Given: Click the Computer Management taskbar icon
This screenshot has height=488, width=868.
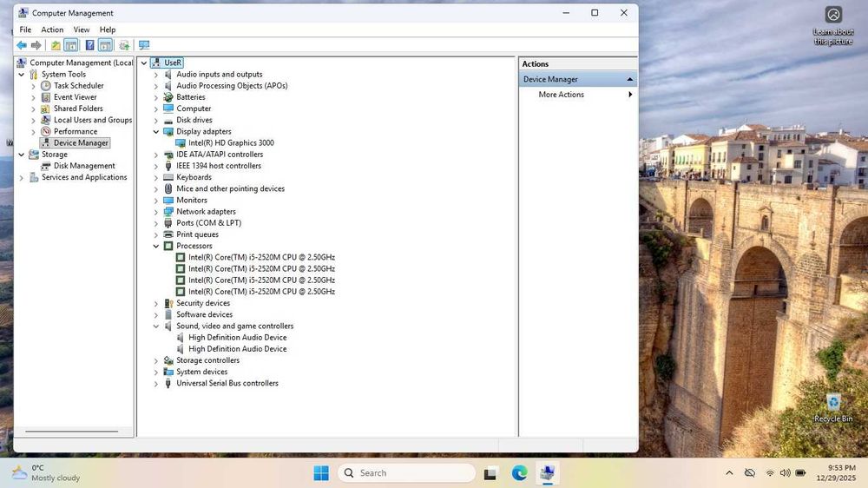Looking at the screenshot, I should pos(548,473).
